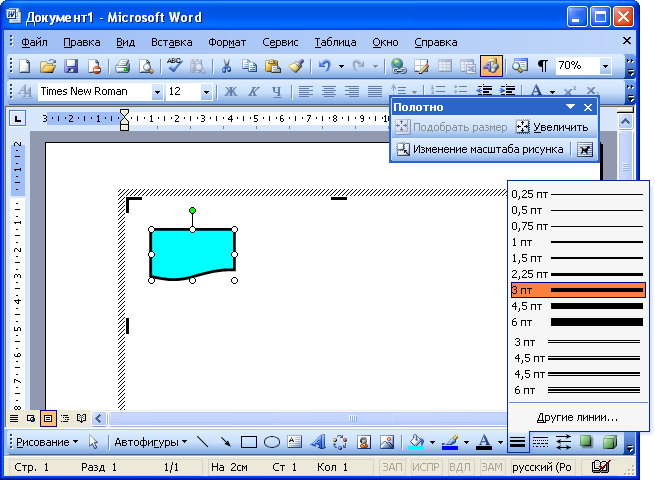
Task: Select the Oval drawing tool
Action: pos(272,442)
